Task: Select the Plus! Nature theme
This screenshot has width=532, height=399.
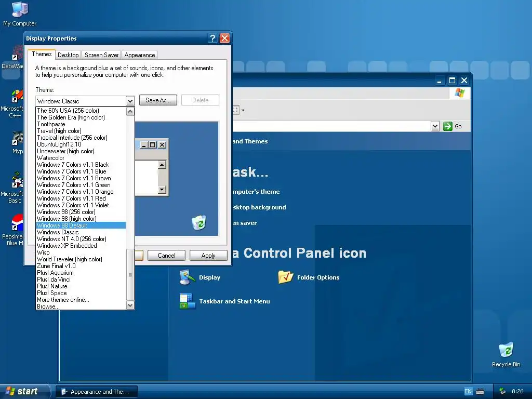Action: tap(81, 286)
